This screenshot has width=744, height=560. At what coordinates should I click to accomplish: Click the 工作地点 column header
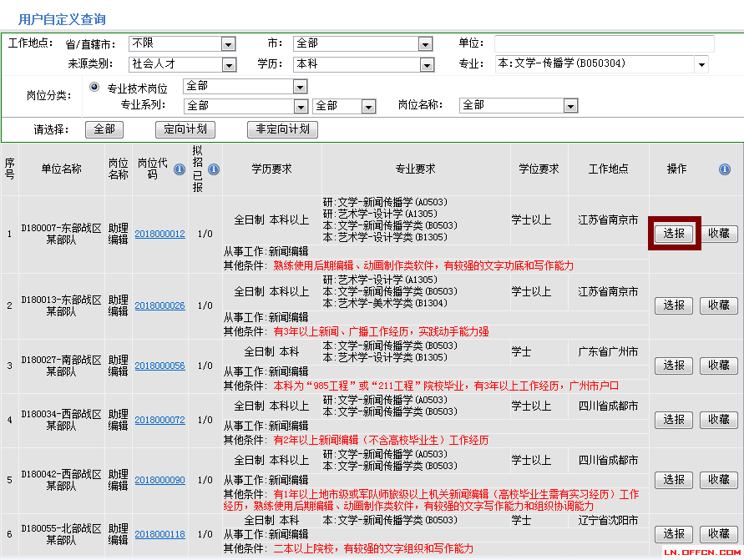[608, 169]
